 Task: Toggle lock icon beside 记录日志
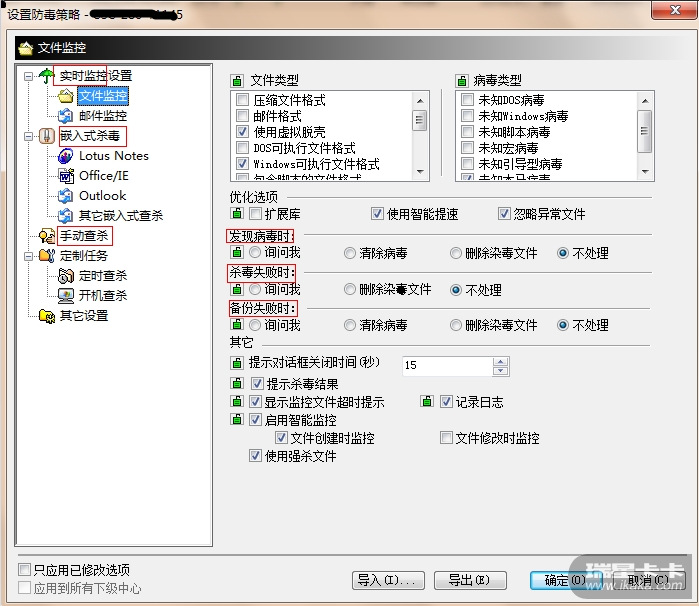point(427,402)
